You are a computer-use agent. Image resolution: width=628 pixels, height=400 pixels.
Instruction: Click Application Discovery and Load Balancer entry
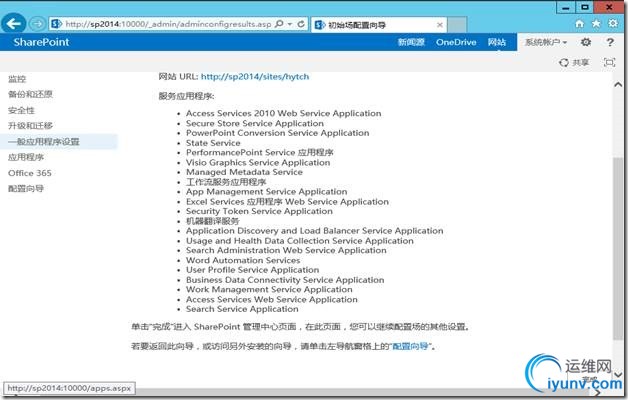tap(314, 231)
